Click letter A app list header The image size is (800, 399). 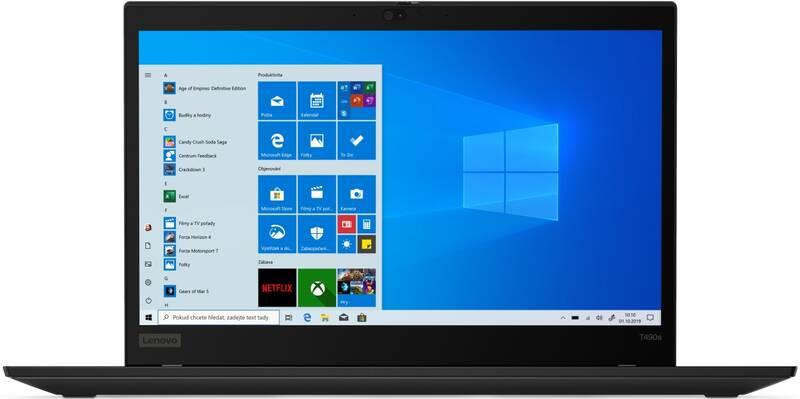coord(166,76)
